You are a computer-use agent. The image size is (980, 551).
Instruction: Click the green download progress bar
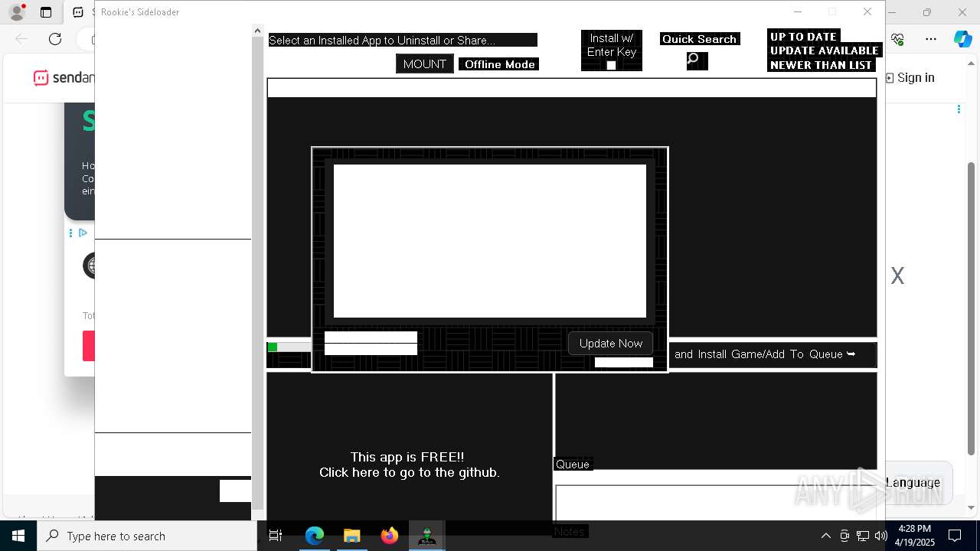(289, 347)
